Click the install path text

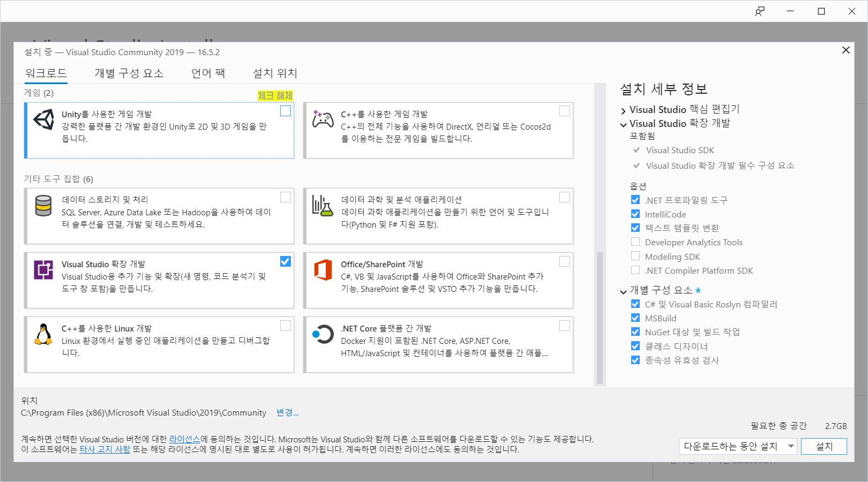tap(144, 413)
